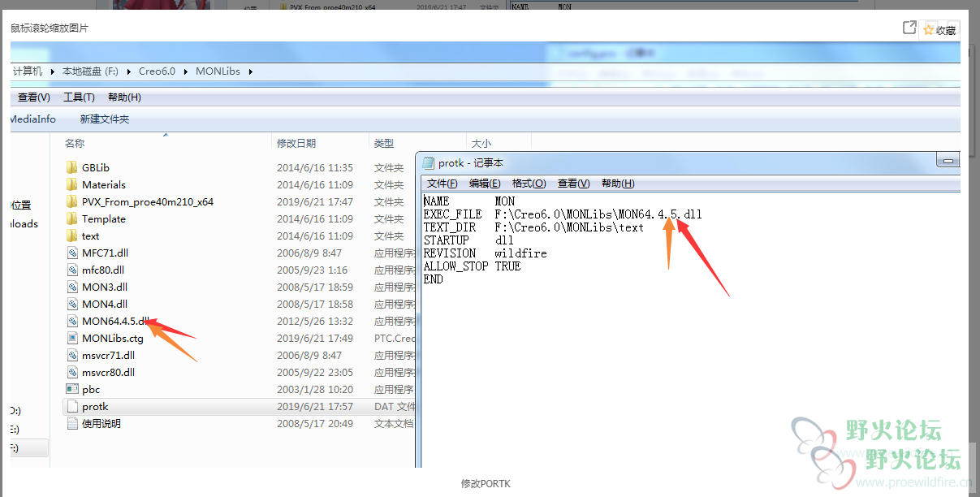Open the 格式(O) menu in Notepad

[529, 184]
